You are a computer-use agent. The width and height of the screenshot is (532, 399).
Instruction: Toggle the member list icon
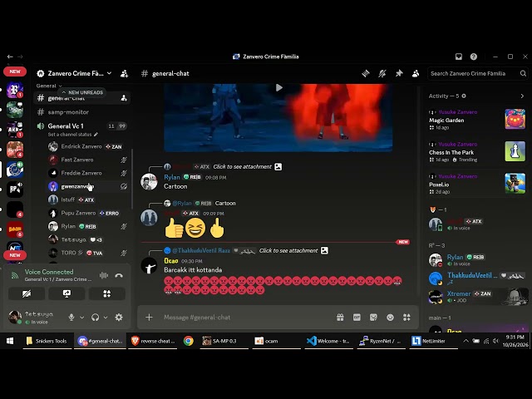pos(416,73)
